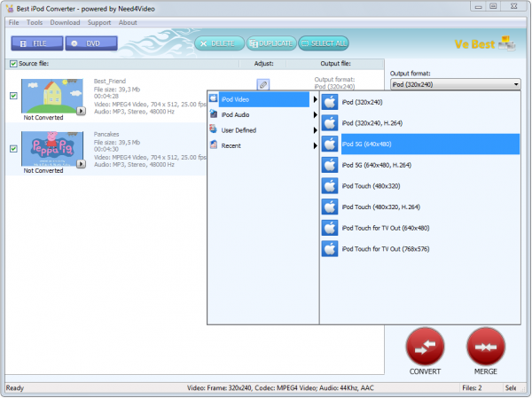Expand the User Defined submenu arrow
Screen dimensions: 532x398
[x=315, y=130]
